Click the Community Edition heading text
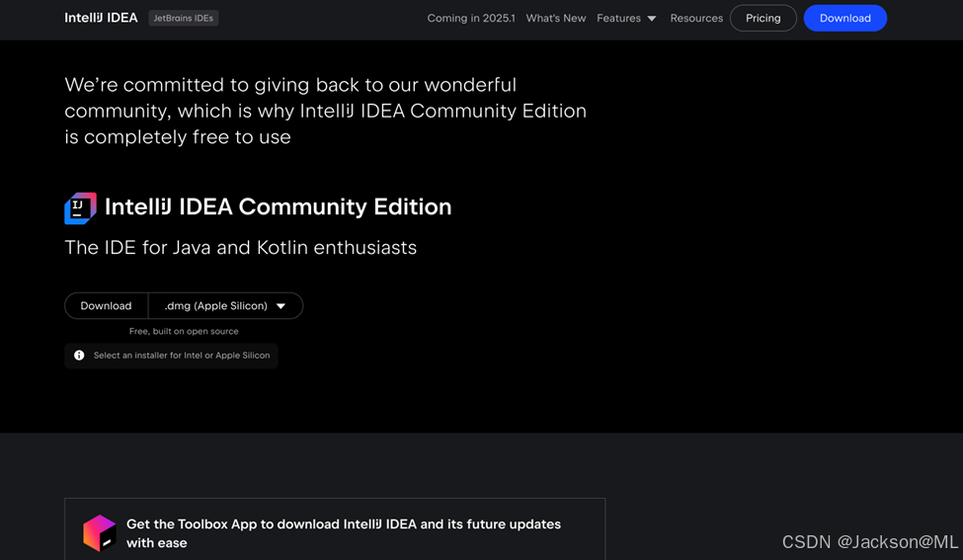 coord(278,207)
